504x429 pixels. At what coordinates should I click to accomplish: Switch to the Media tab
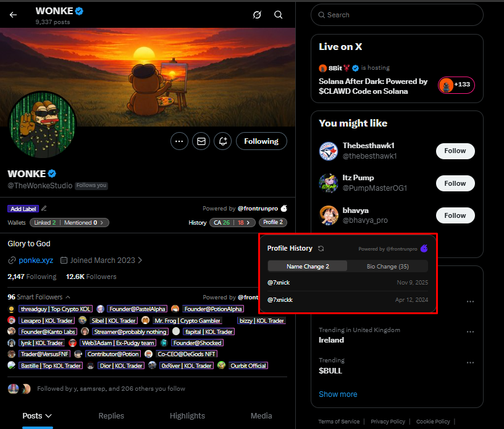pos(261,416)
